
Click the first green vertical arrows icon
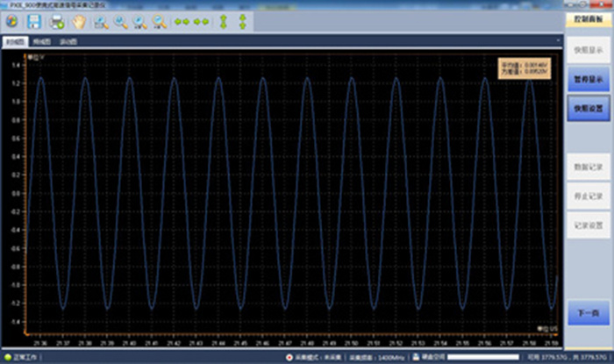tap(223, 21)
